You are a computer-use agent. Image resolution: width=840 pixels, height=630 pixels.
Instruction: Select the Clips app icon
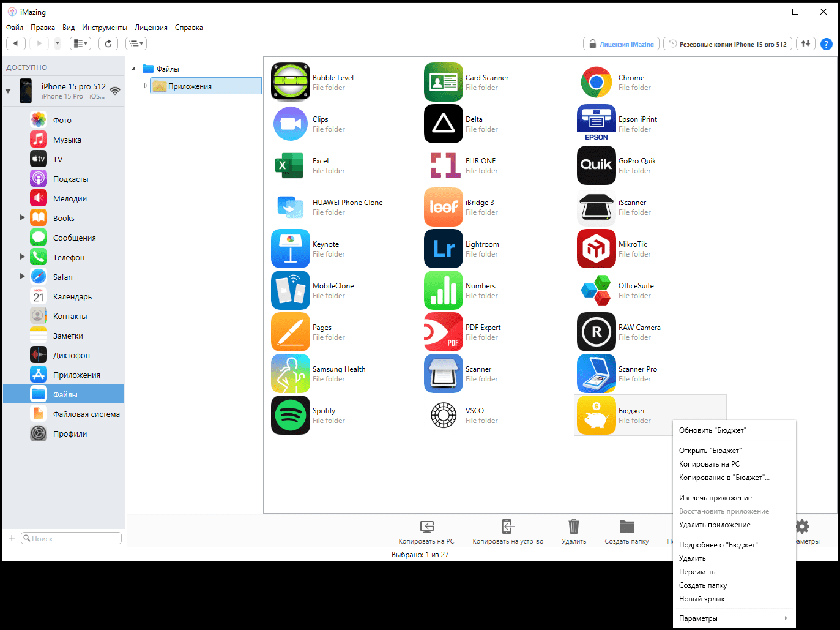tap(291, 124)
